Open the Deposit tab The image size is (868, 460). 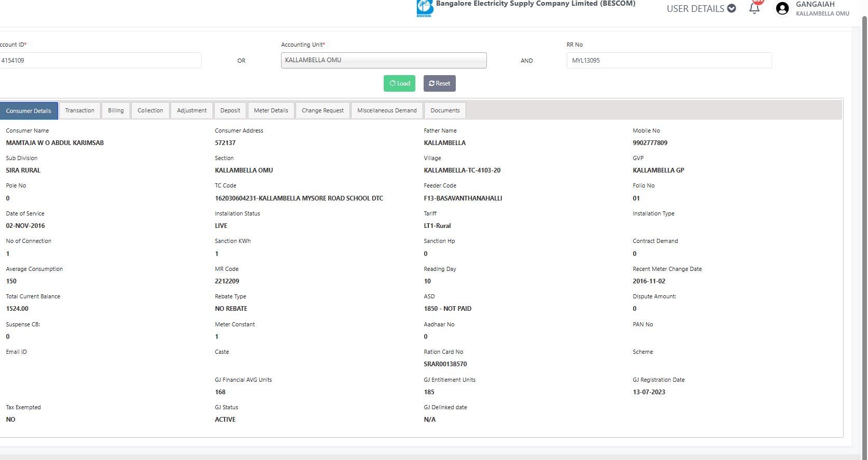(230, 110)
